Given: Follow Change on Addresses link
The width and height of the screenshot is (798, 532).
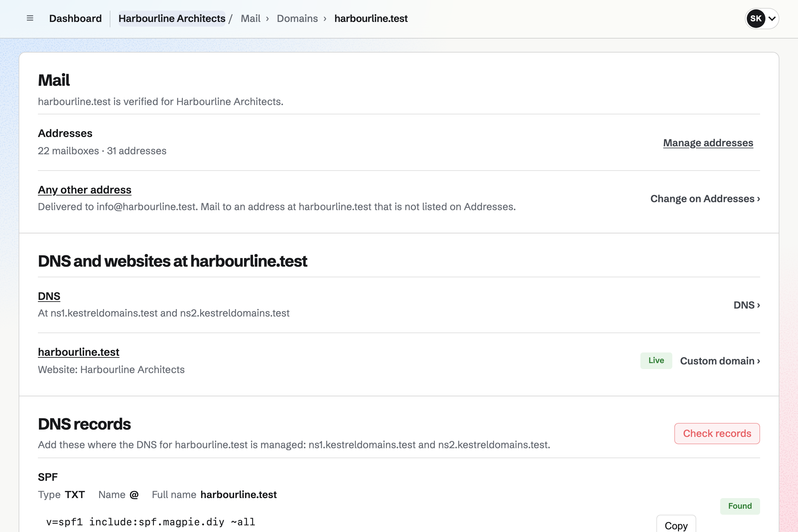Looking at the screenshot, I should (x=705, y=199).
